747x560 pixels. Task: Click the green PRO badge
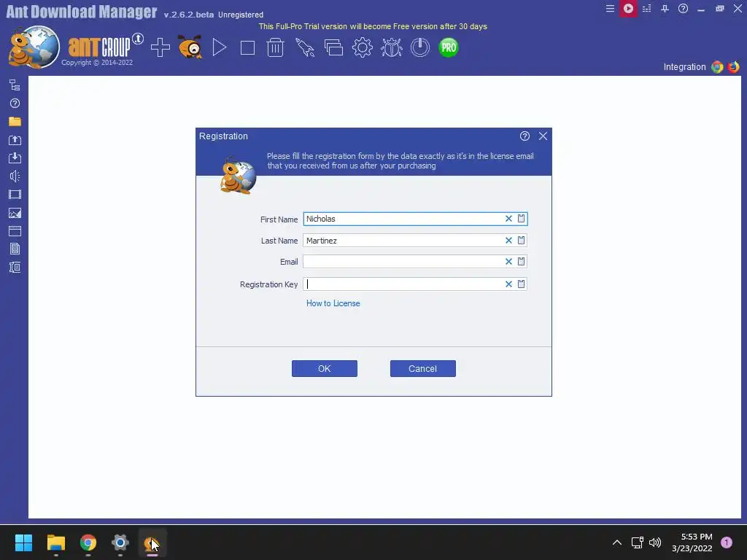click(x=449, y=47)
